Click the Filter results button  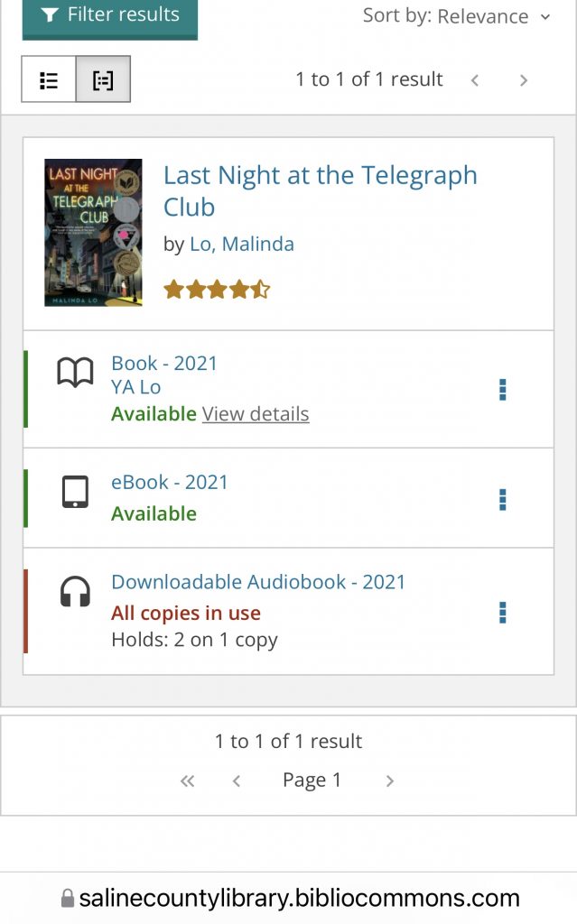coord(109,15)
